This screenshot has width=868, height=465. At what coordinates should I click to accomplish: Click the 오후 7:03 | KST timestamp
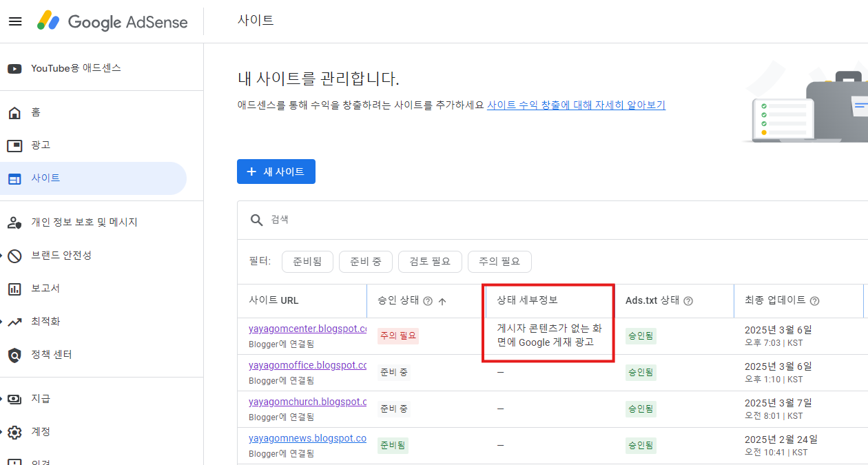click(774, 342)
